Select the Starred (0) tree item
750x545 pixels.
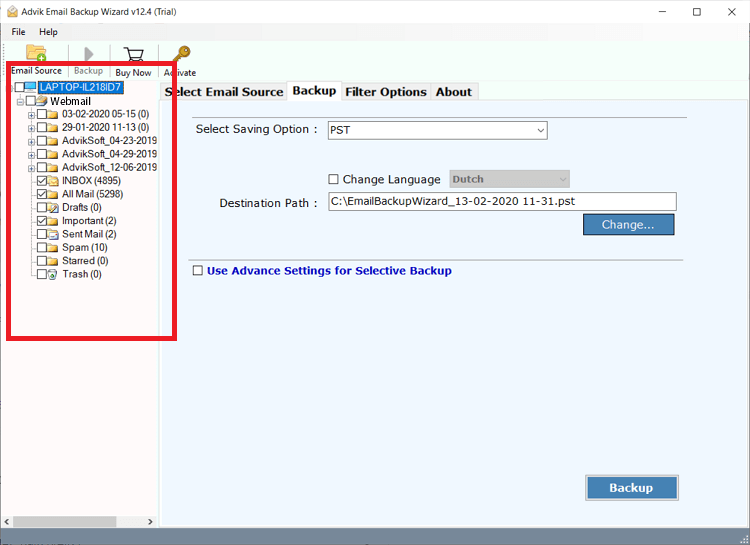(85, 261)
